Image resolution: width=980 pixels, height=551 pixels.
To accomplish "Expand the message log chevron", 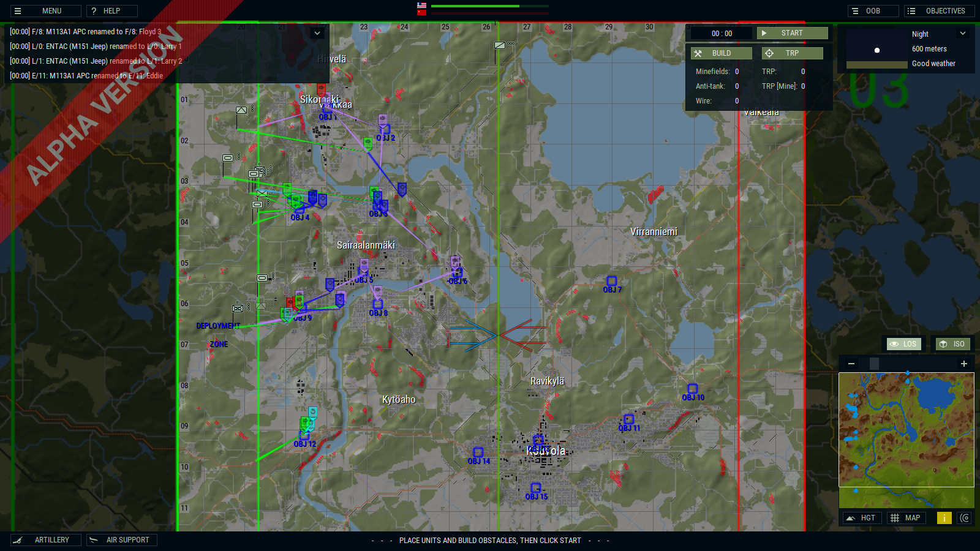I will [x=317, y=33].
